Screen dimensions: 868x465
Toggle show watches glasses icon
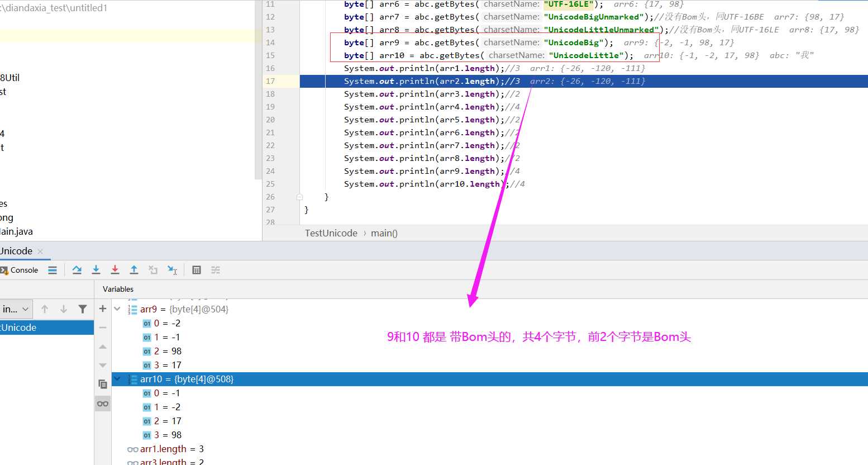tap(103, 404)
